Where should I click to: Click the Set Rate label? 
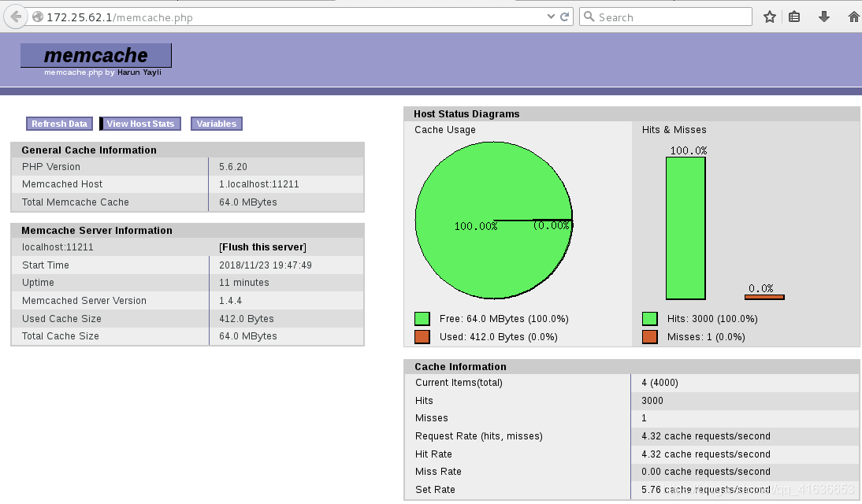pyautogui.click(x=435, y=489)
